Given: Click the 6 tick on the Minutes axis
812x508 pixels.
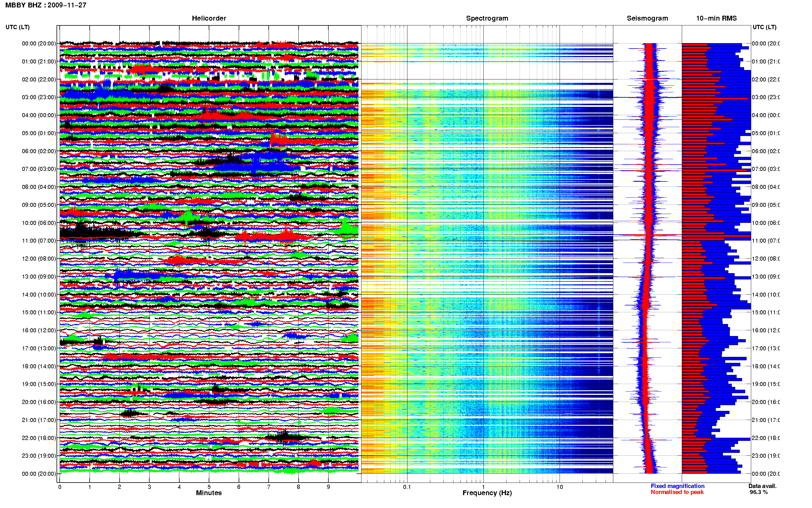Looking at the screenshot, I should [239, 487].
